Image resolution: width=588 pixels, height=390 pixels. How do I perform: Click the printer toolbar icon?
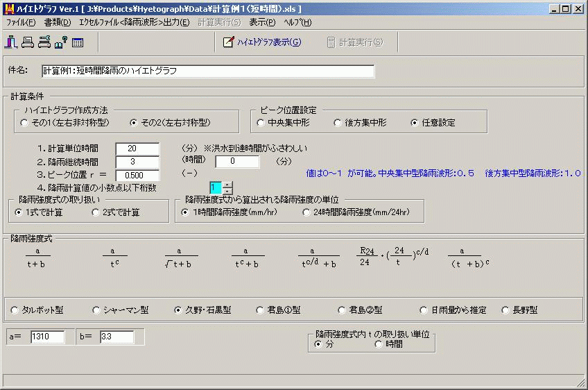tap(28, 42)
